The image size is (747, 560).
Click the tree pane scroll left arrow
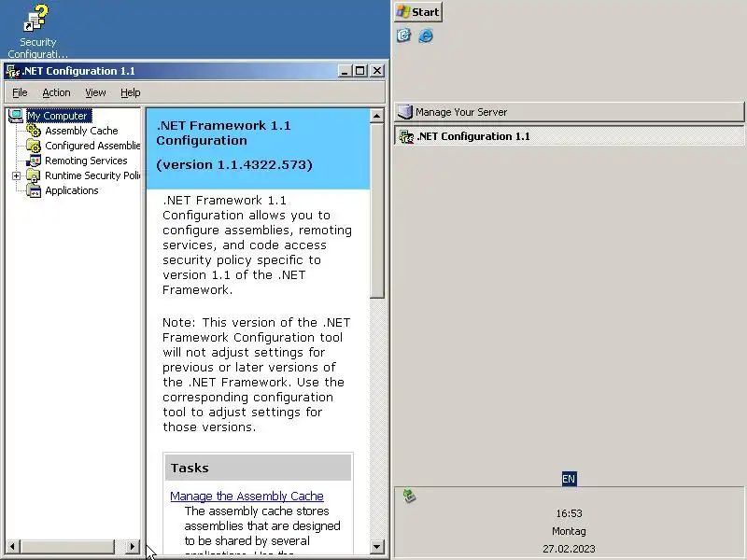13,547
